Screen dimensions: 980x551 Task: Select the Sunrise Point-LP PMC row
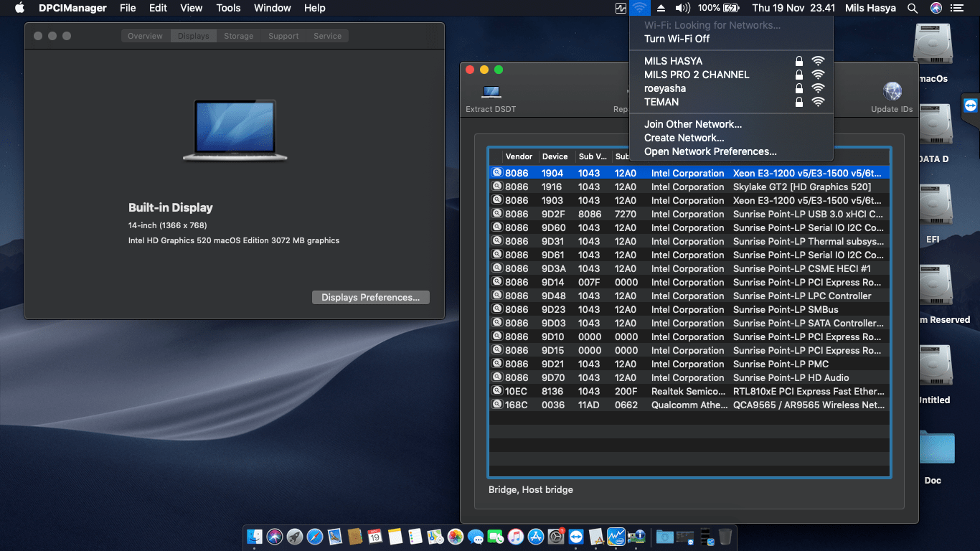point(689,364)
